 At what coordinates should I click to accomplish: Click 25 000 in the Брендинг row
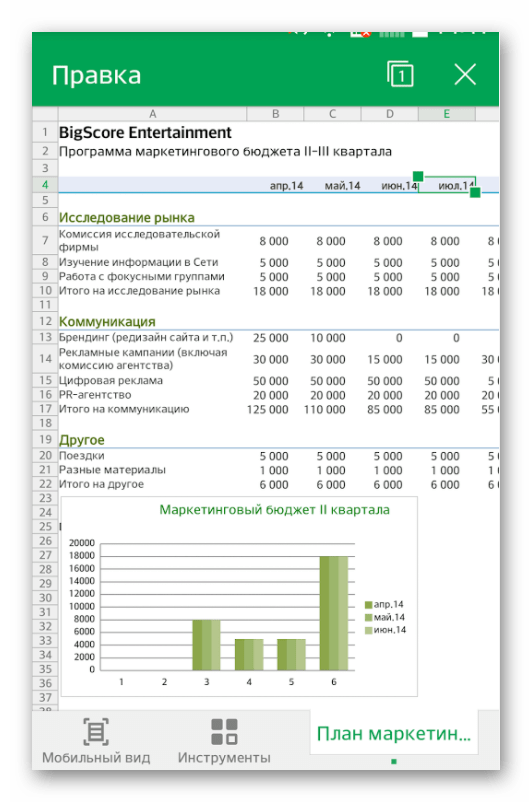click(271, 338)
